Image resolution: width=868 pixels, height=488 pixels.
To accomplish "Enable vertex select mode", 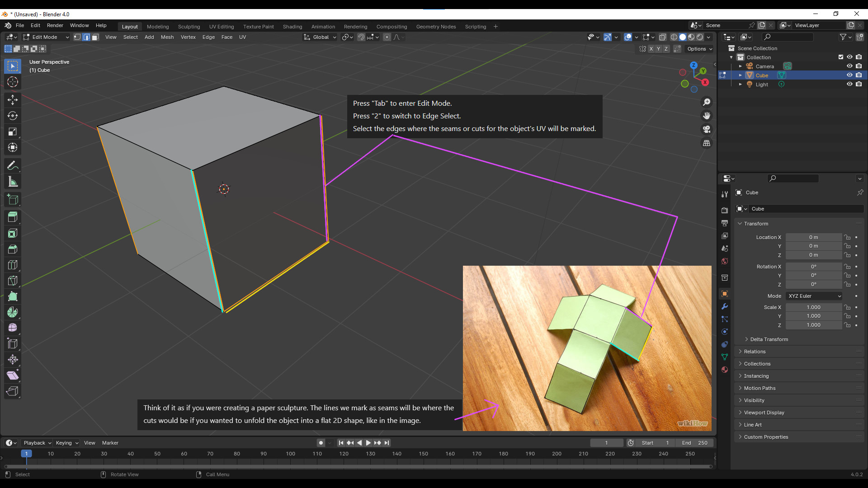I will (x=77, y=37).
